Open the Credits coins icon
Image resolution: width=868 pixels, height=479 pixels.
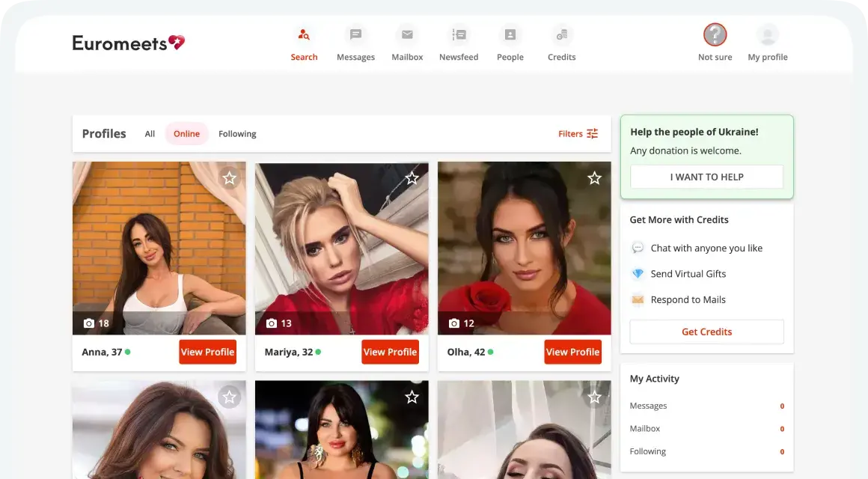(561, 34)
